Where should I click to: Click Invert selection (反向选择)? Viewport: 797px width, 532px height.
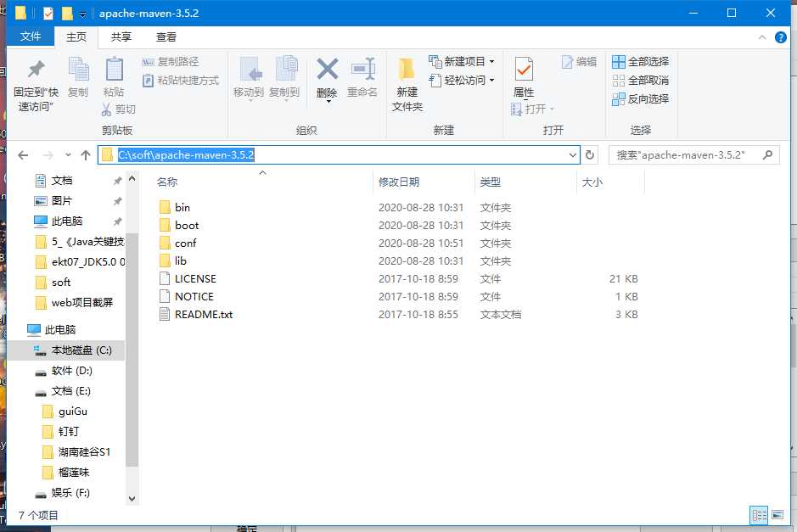(641, 99)
